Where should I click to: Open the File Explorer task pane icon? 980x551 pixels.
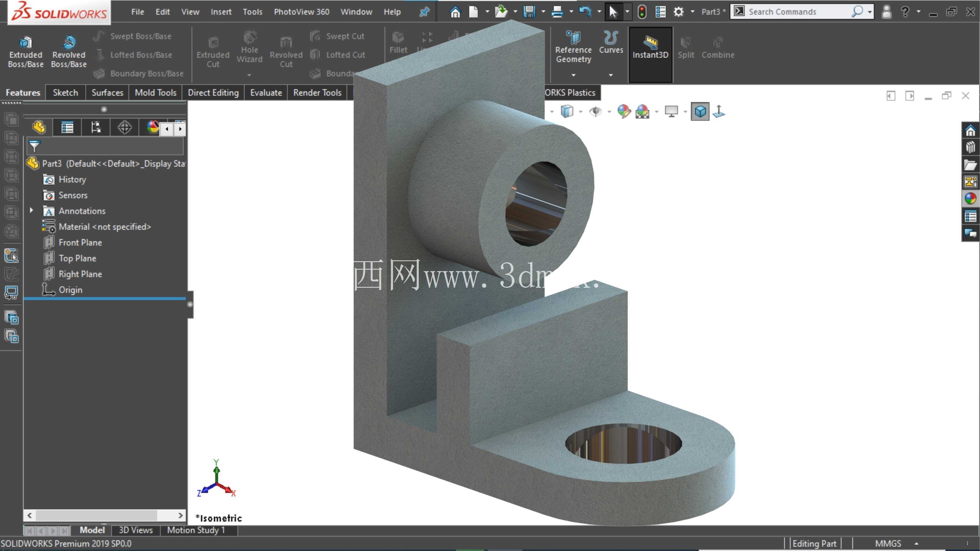(970, 165)
